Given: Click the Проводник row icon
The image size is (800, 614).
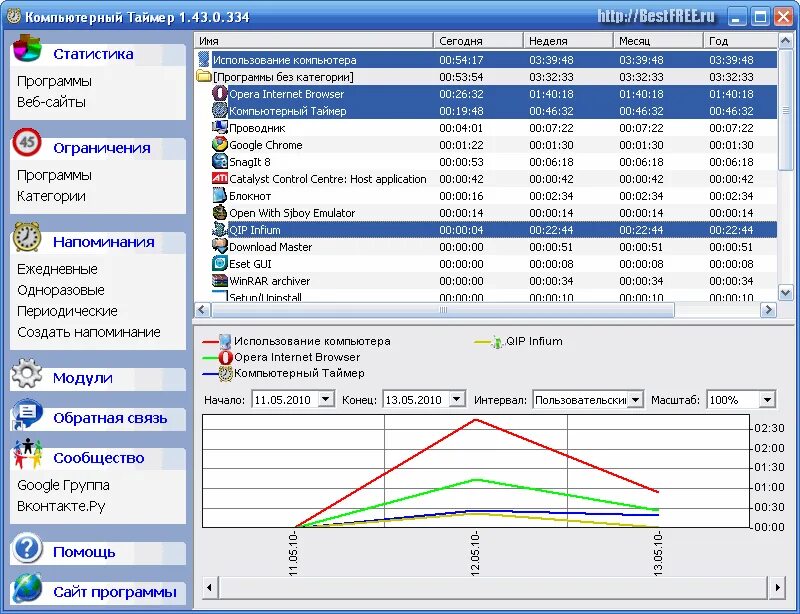Looking at the screenshot, I should [x=219, y=128].
